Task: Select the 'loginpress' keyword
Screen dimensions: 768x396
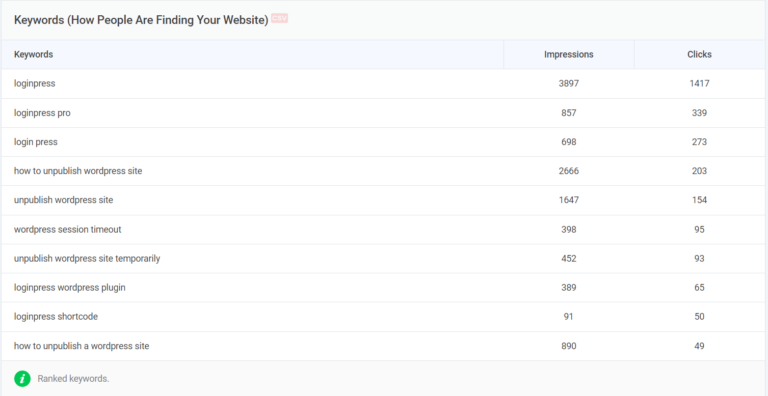Action: tap(34, 83)
